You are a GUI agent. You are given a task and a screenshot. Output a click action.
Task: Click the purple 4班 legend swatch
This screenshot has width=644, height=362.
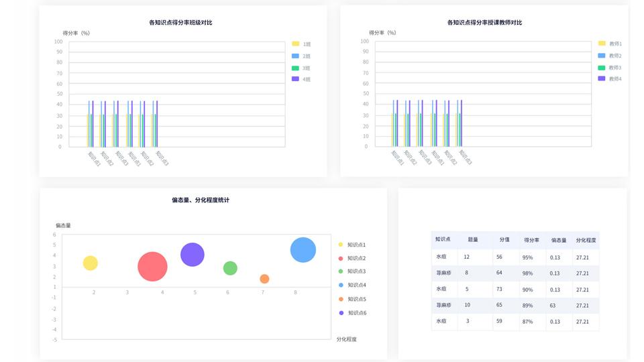coord(295,79)
